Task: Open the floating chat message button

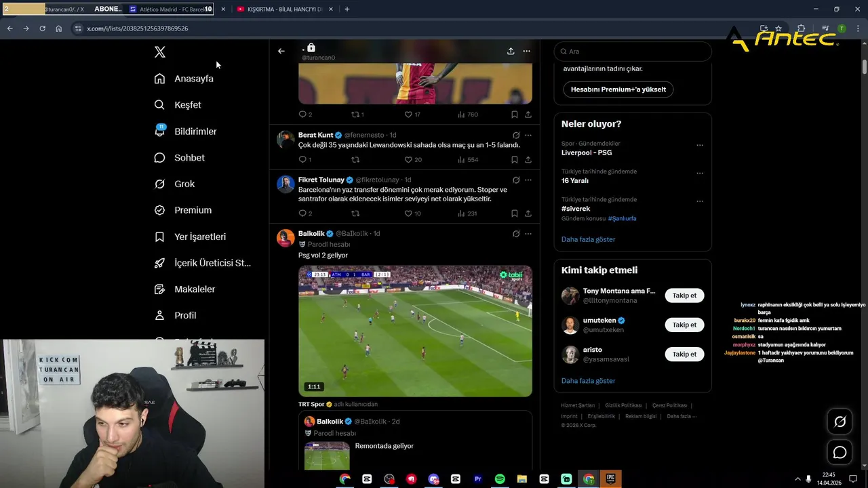Action: pos(840,452)
